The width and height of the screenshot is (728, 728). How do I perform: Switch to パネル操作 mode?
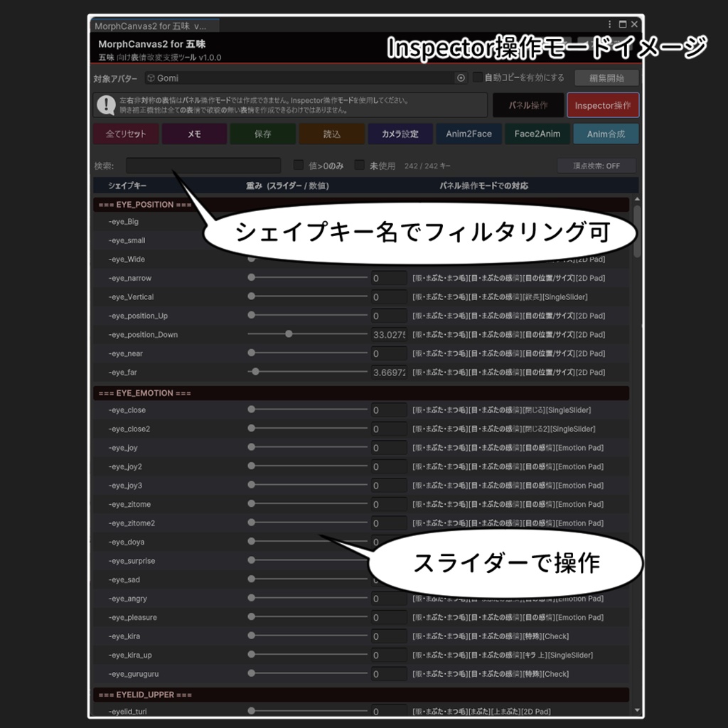(x=528, y=105)
